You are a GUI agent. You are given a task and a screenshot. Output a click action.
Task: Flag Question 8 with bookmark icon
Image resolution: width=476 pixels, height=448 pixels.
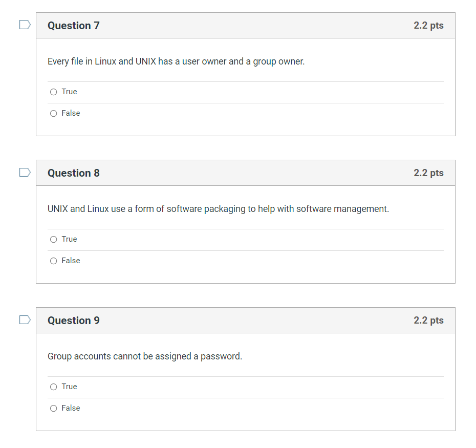pos(25,172)
